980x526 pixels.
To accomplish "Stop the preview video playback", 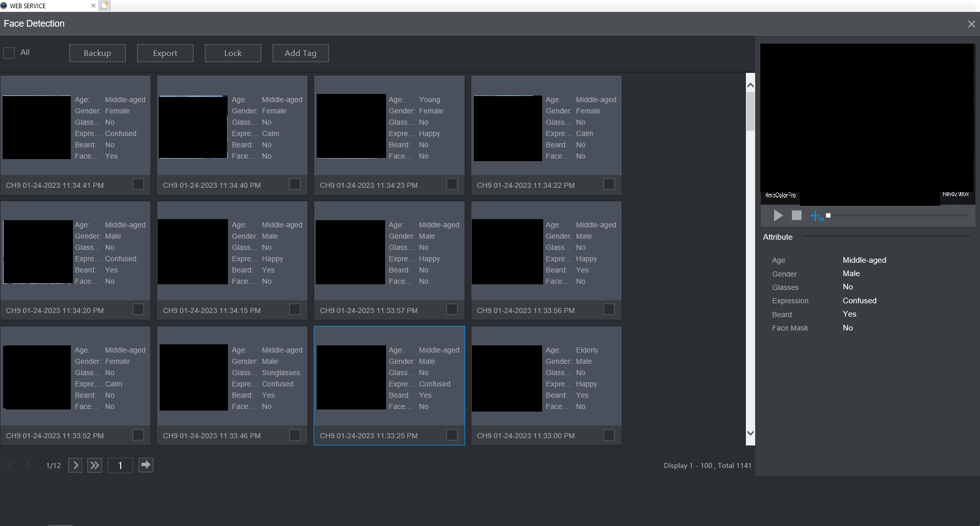I will [x=797, y=216].
